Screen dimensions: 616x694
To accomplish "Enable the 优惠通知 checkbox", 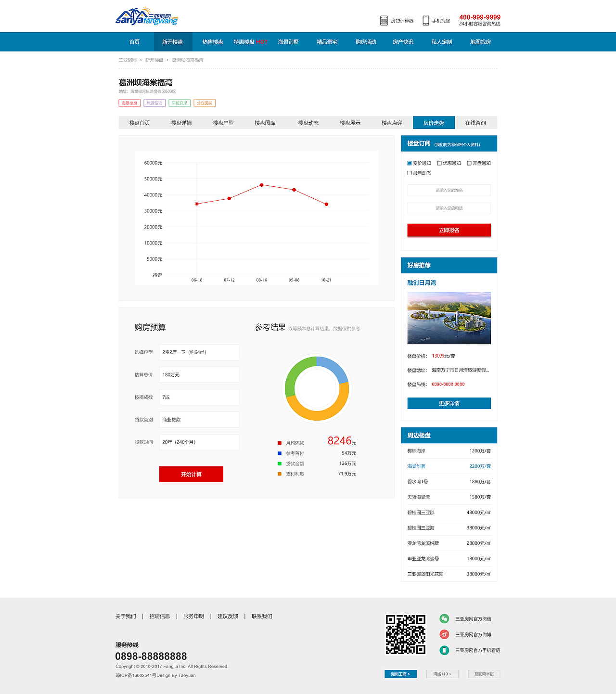I will click(x=439, y=163).
